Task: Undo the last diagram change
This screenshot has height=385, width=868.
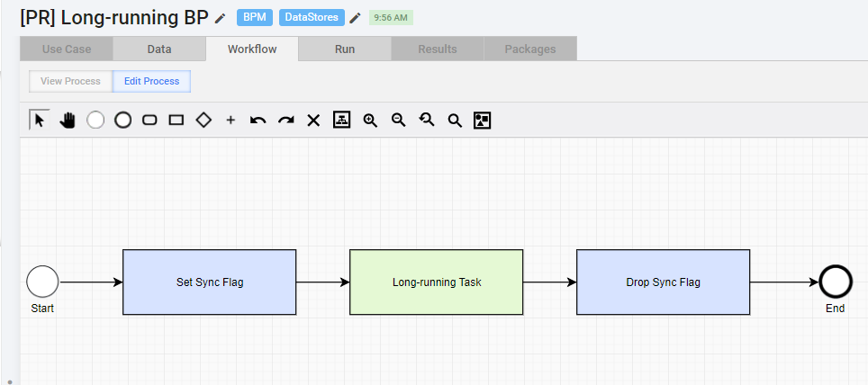Action: pos(258,120)
